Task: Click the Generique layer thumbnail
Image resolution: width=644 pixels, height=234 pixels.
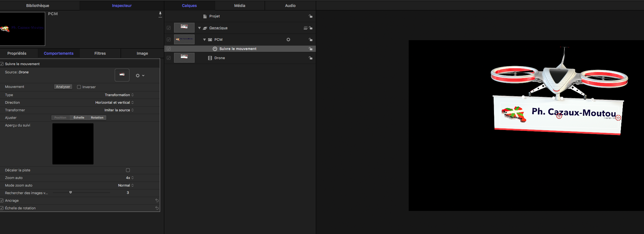Action: point(184,28)
